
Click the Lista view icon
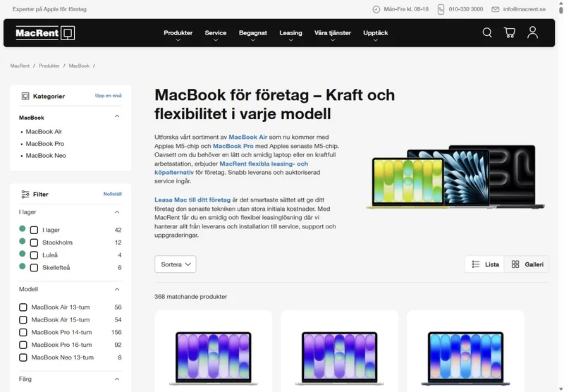tap(475, 264)
